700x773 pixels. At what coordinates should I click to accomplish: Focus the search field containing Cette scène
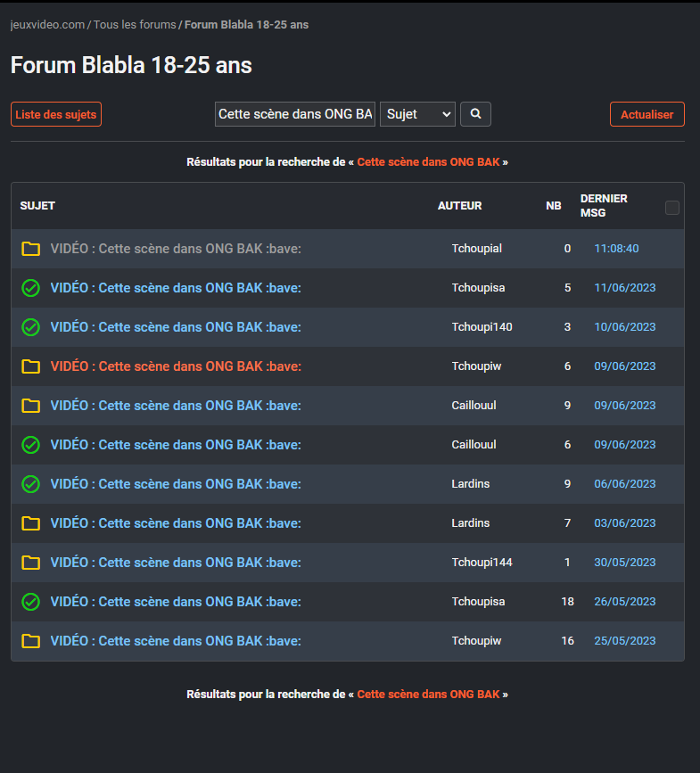[x=295, y=114]
